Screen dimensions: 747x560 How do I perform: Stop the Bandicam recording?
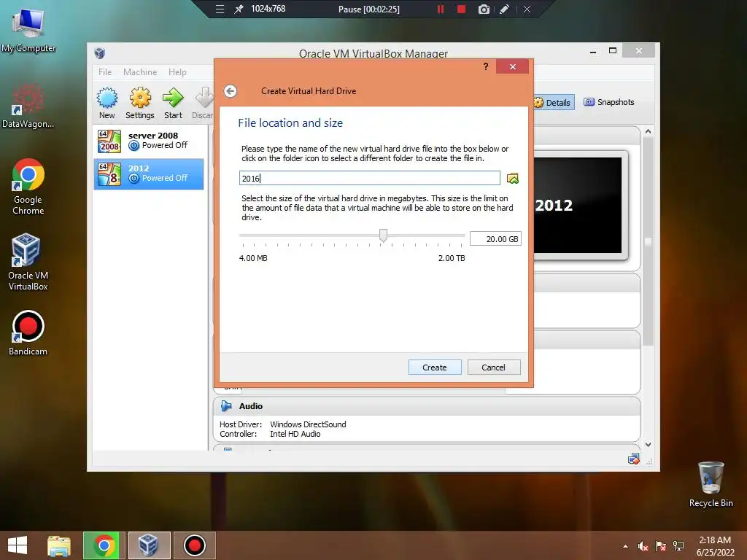[x=461, y=9]
